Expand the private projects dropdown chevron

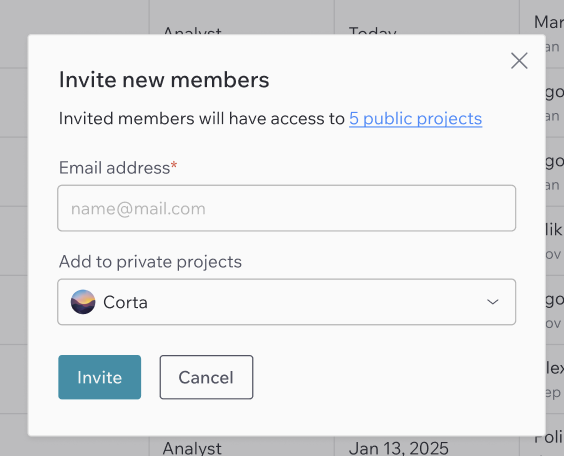pos(492,302)
